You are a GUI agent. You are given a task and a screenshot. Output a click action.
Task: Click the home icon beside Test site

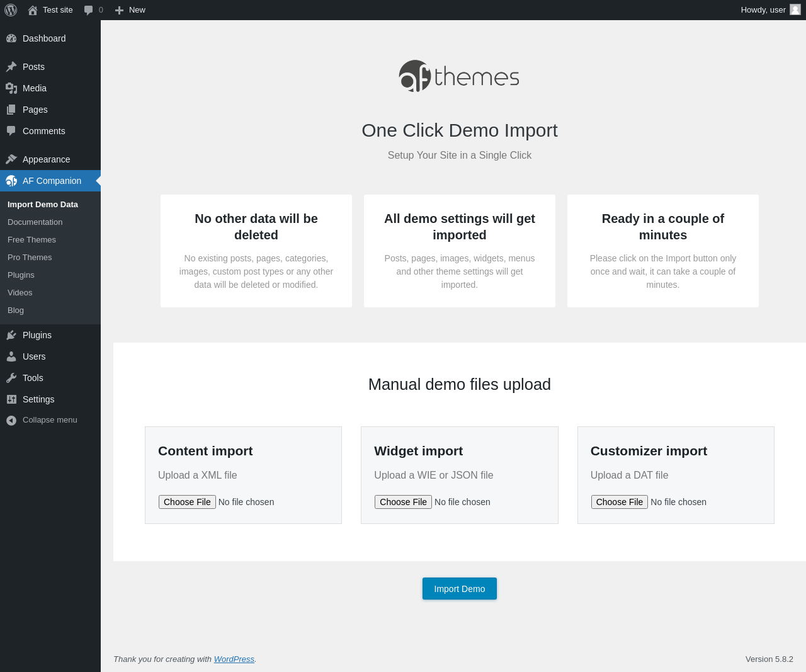[33, 10]
